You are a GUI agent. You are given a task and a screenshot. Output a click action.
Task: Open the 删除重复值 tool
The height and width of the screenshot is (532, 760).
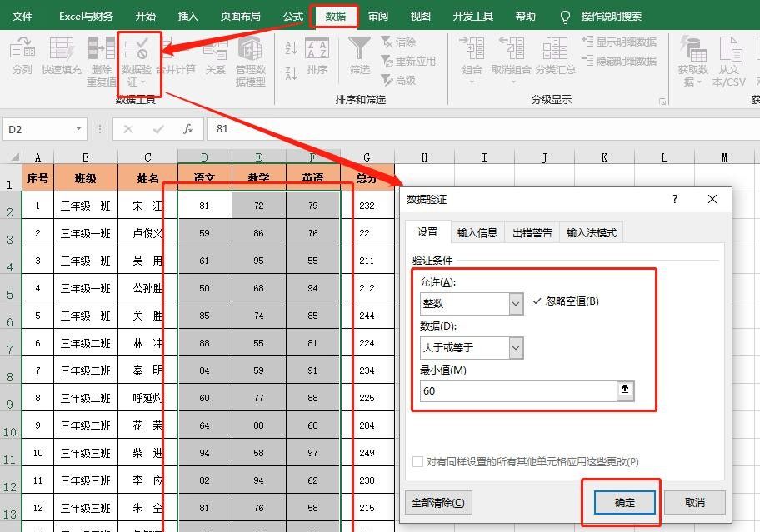(x=100, y=56)
